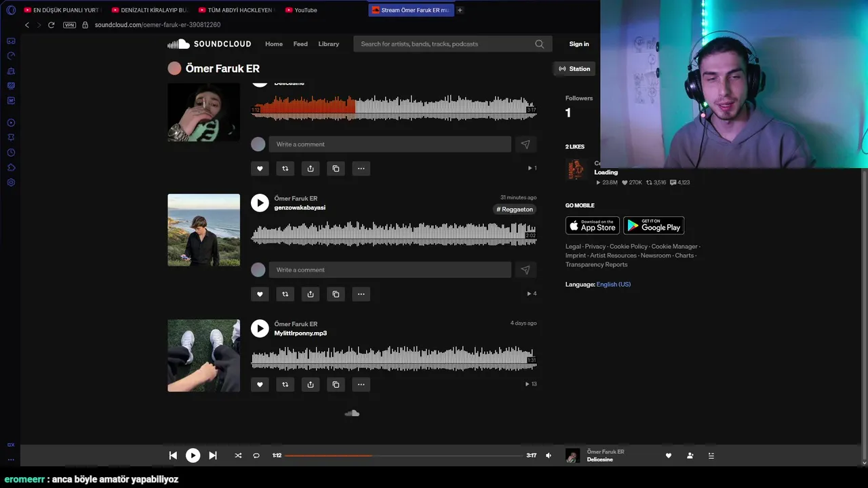The image size is (868, 488).
Task: Open the Feed menu item
Action: pyautogui.click(x=300, y=44)
